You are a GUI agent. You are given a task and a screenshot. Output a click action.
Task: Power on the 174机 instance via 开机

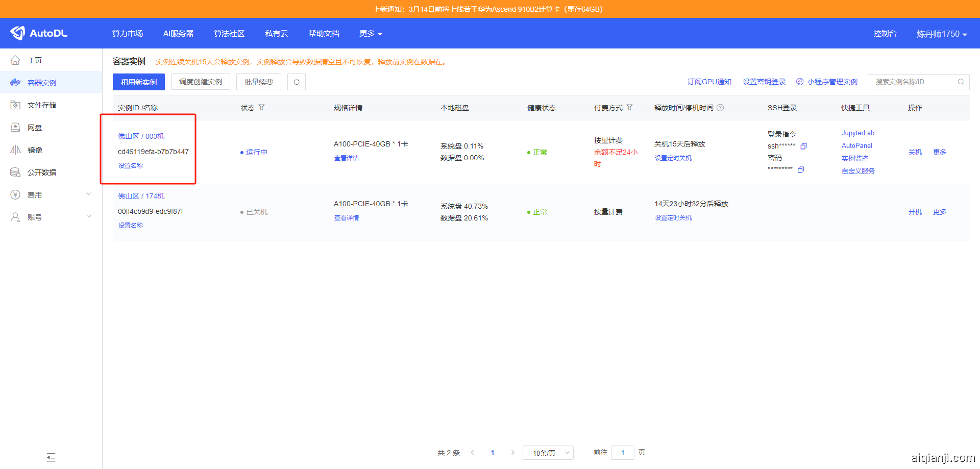(915, 212)
